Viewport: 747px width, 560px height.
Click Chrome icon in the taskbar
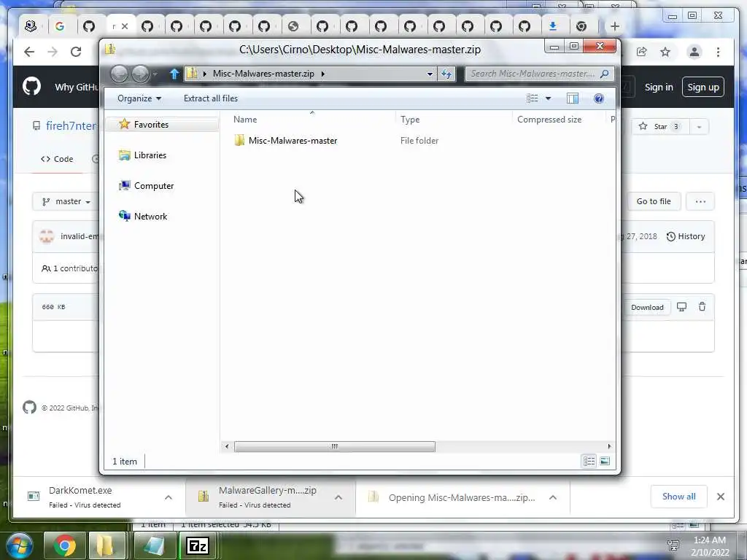tap(64, 545)
